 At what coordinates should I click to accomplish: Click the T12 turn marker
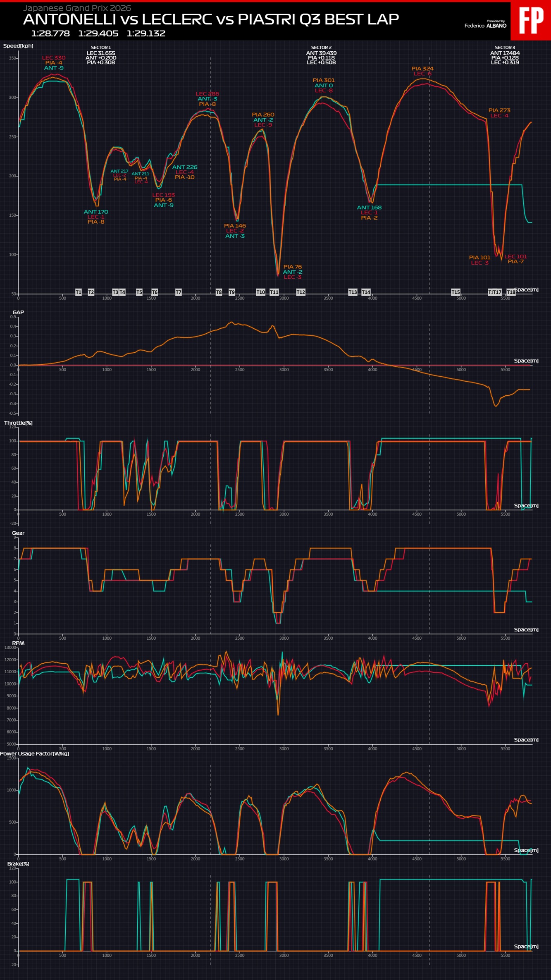tap(301, 292)
